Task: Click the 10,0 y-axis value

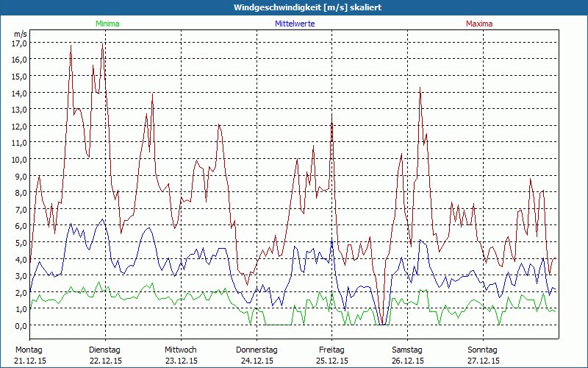Action: [18, 159]
